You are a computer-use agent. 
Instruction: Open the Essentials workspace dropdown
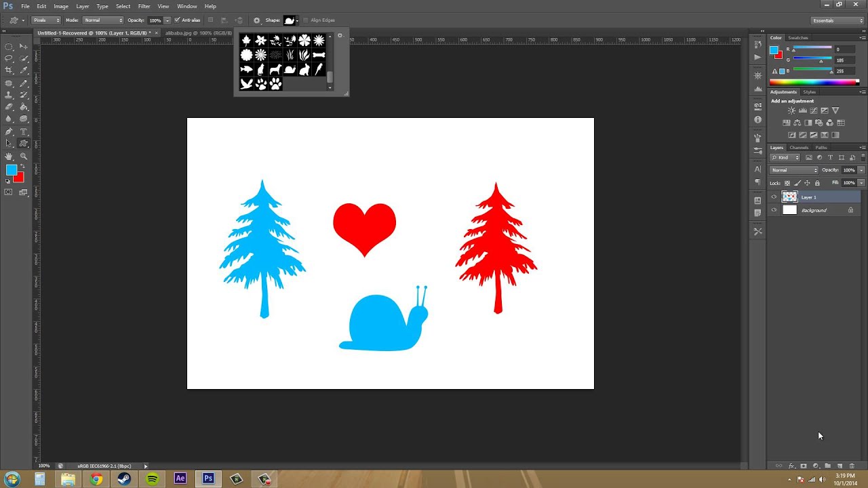click(x=838, y=20)
